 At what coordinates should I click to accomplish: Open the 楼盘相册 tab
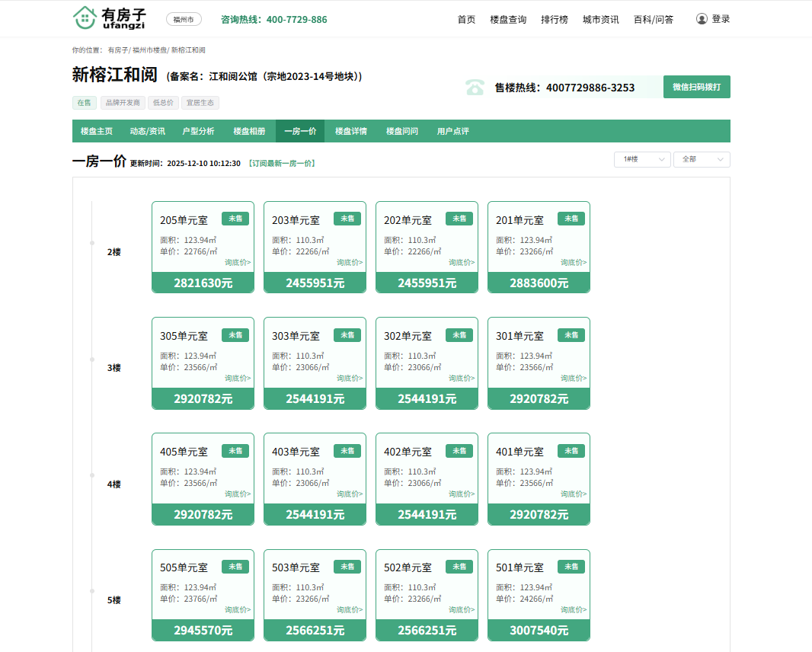[x=249, y=131]
